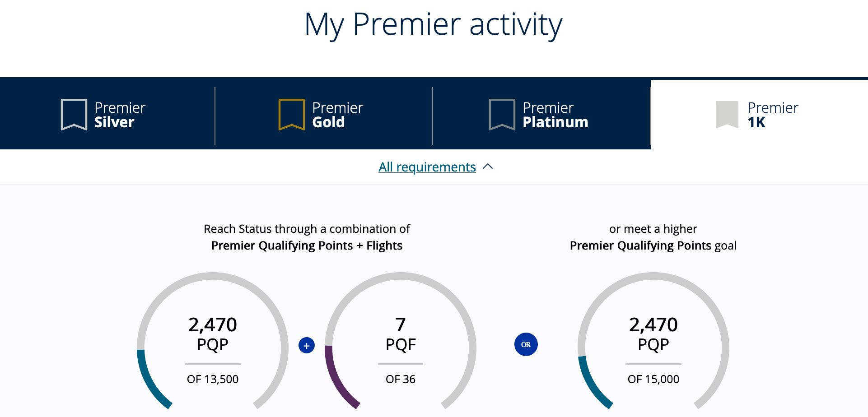Click the blue plus circle icon
Screen dimensions: 868x417
[x=307, y=346]
